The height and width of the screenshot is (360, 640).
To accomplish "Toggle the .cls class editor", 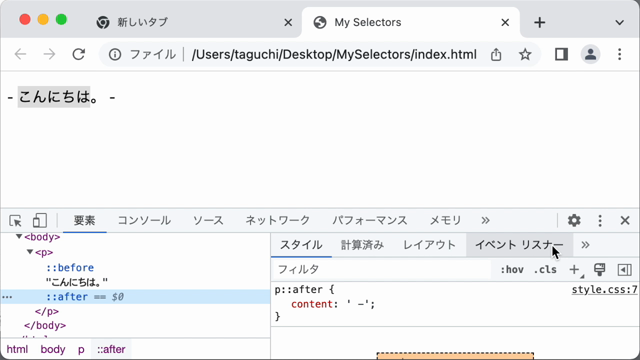I will click(x=545, y=270).
